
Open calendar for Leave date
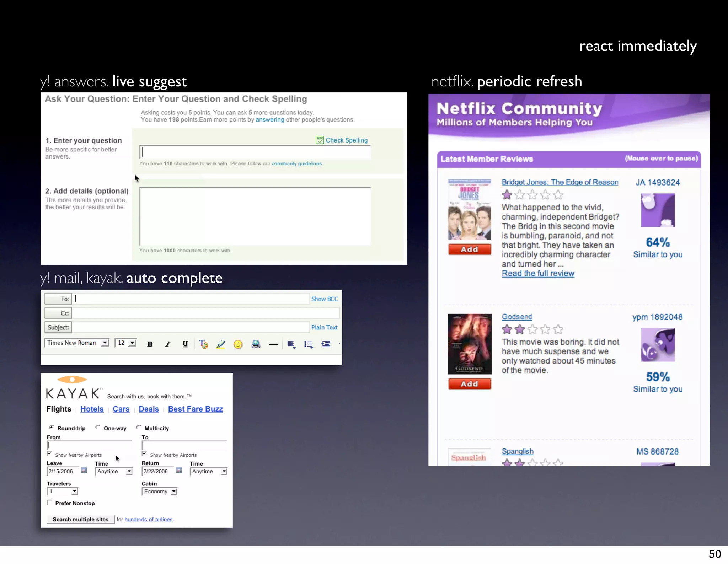(x=84, y=471)
